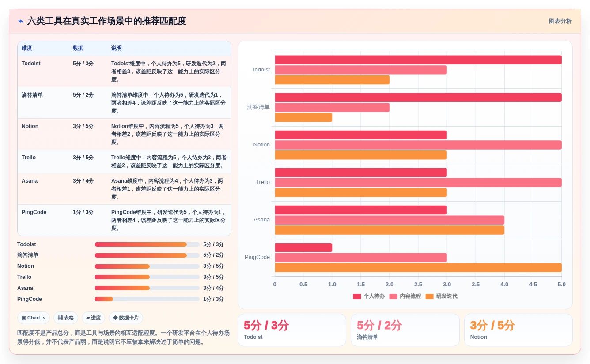Click the 3分 / 4分 cell in Asana row
This screenshot has height=364, width=590.
click(83, 181)
